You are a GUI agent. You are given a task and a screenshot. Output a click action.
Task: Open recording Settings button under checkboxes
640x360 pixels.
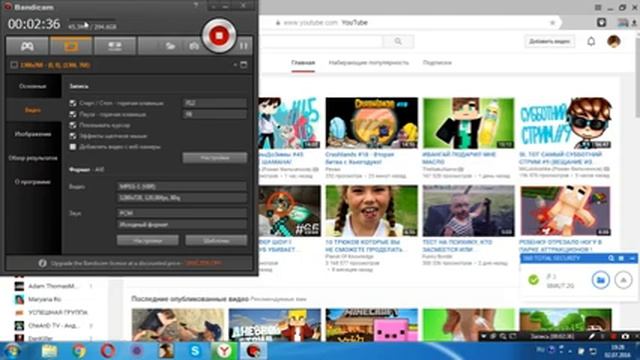[215, 158]
